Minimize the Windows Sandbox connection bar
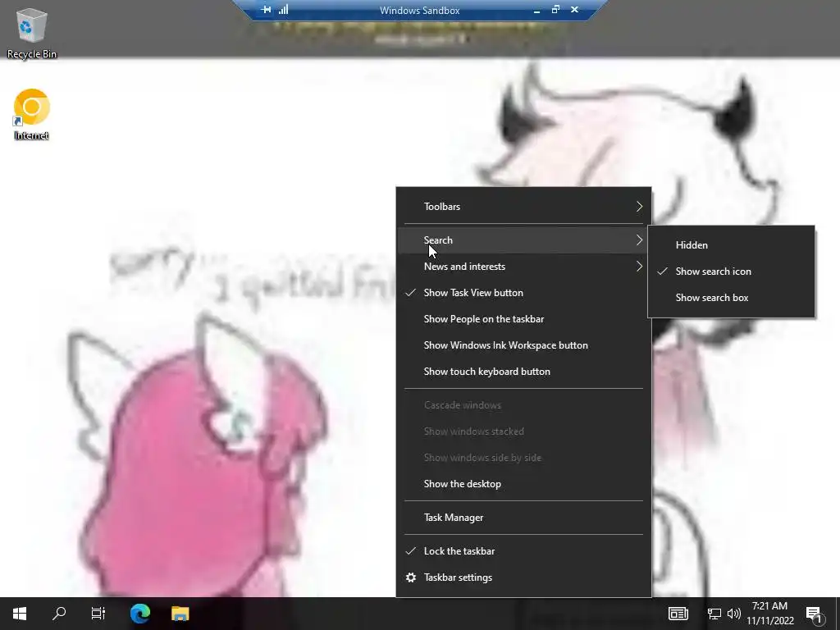This screenshot has width=840, height=630. point(536,10)
